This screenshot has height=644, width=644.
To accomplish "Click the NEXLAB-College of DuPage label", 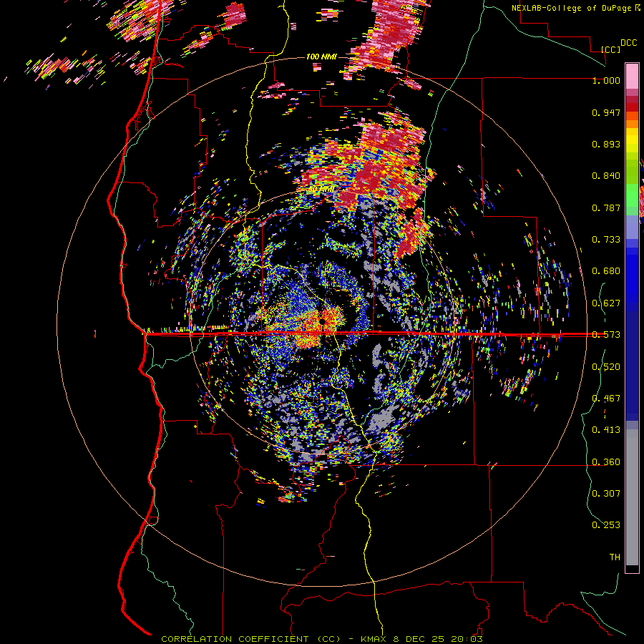I will [x=572, y=8].
